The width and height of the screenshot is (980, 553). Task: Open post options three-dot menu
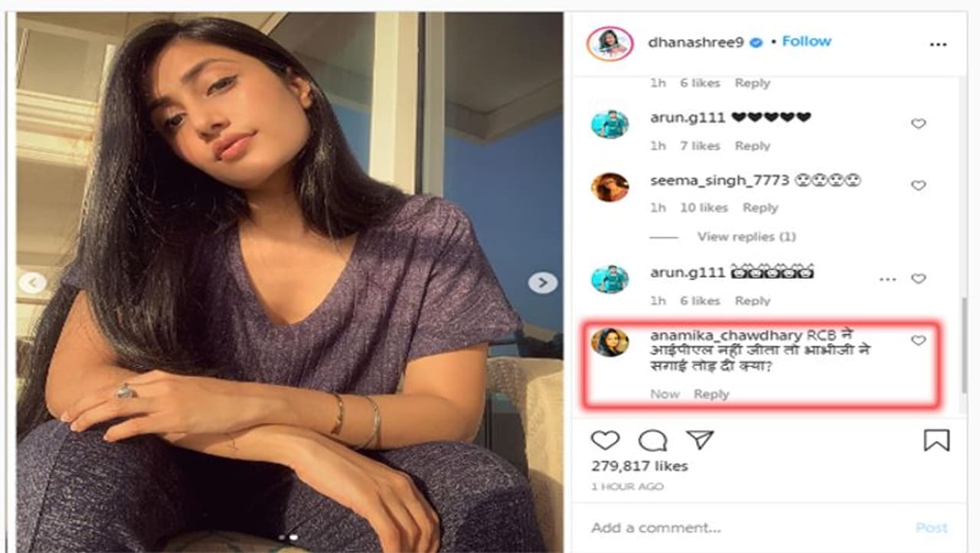(x=938, y=44)
